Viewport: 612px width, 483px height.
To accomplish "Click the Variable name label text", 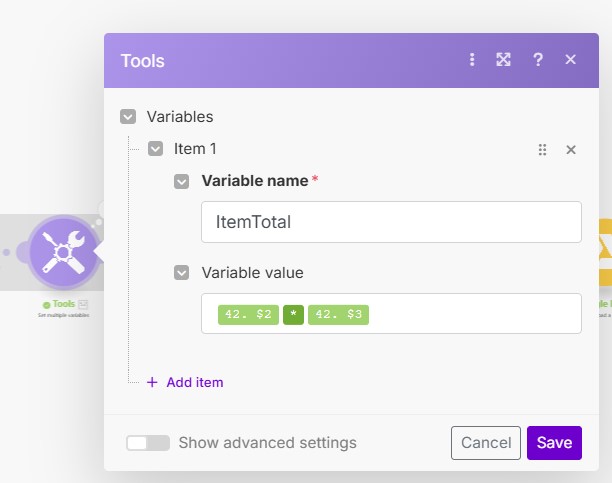I will 255,181.
